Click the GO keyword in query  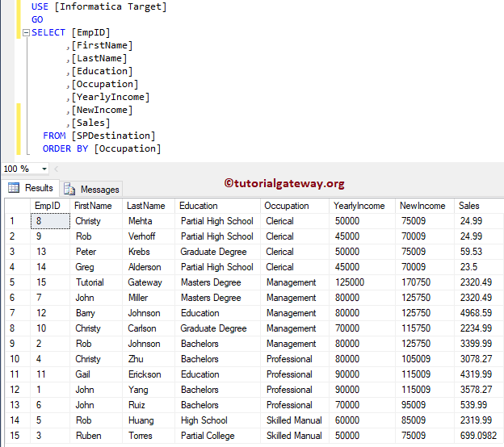pyautogui.click(x=37, y=19)
